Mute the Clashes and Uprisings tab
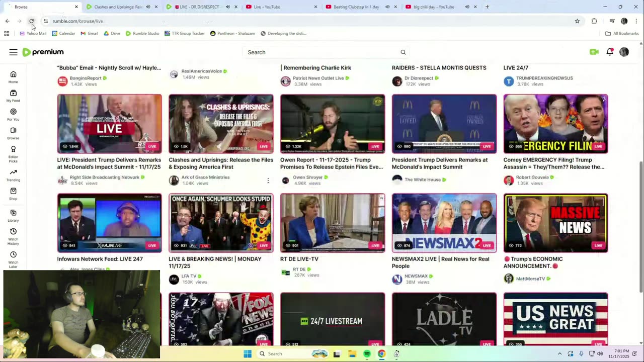Screen dimensions: 644x362 [148, 7]
